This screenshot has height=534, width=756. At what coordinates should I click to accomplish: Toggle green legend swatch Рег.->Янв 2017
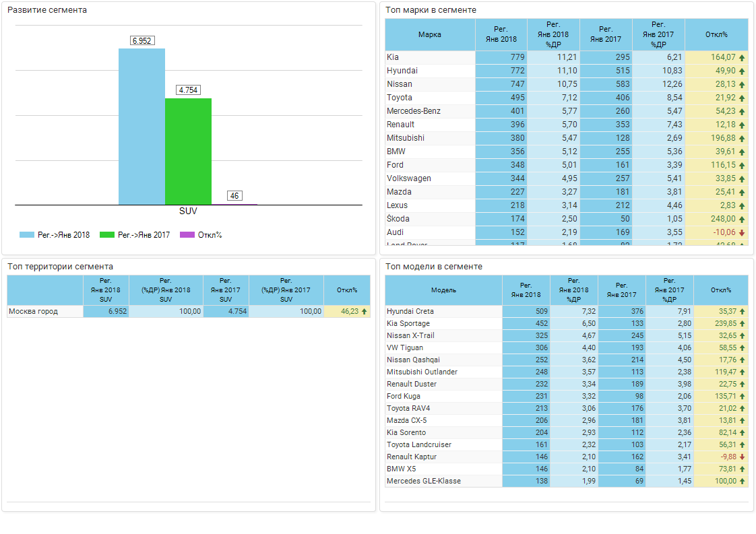[107, 235]
